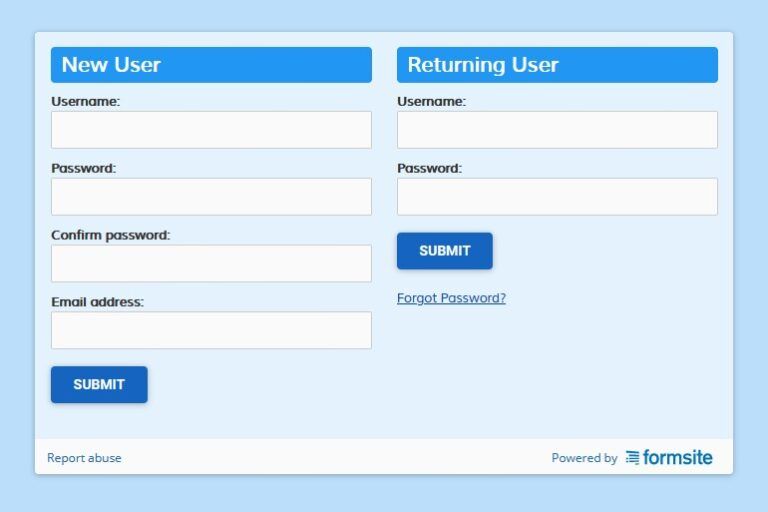Click the Report abuse link
This screenshot has height=512, width=768.
point(84,458)
